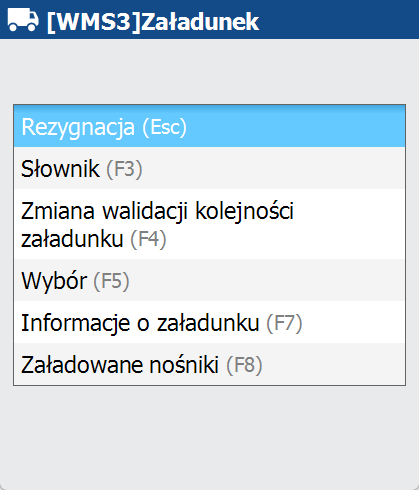Image resolution: width=419 pixels, height=490 pixels.
Task: Select the Rezygnacja (Esc) entry
Action: tap(209, 126)
